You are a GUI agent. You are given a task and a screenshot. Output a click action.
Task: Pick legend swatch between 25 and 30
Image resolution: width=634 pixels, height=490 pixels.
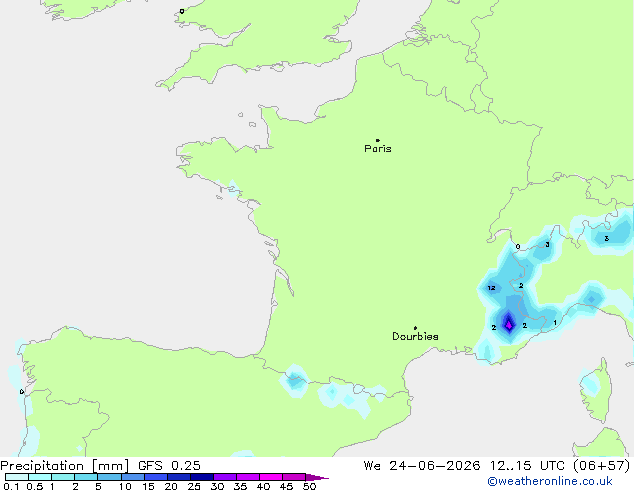[202, 477]
